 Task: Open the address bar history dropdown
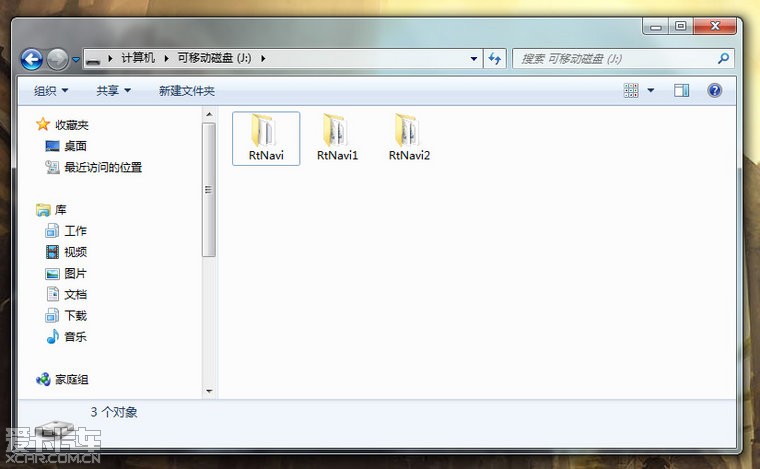pyautogui.click(x=474, y=59)
